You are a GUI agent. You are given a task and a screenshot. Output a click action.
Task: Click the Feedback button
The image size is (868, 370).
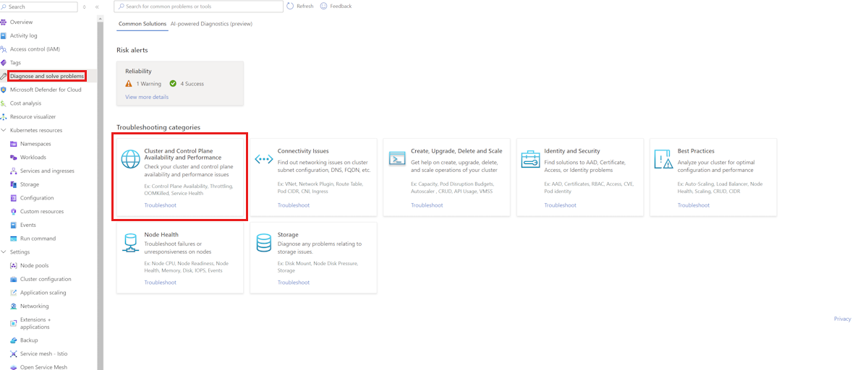pyautogui.click(x=336, y=6)
